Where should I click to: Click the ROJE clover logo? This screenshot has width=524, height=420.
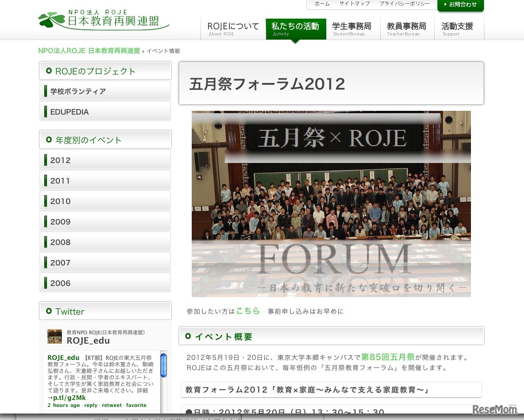click(x=52, y=20)
